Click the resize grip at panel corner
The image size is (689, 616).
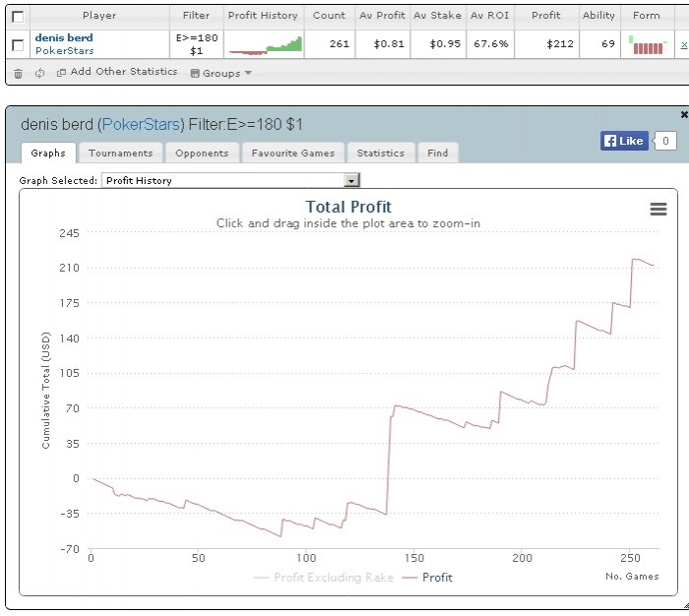pos(685,606)
